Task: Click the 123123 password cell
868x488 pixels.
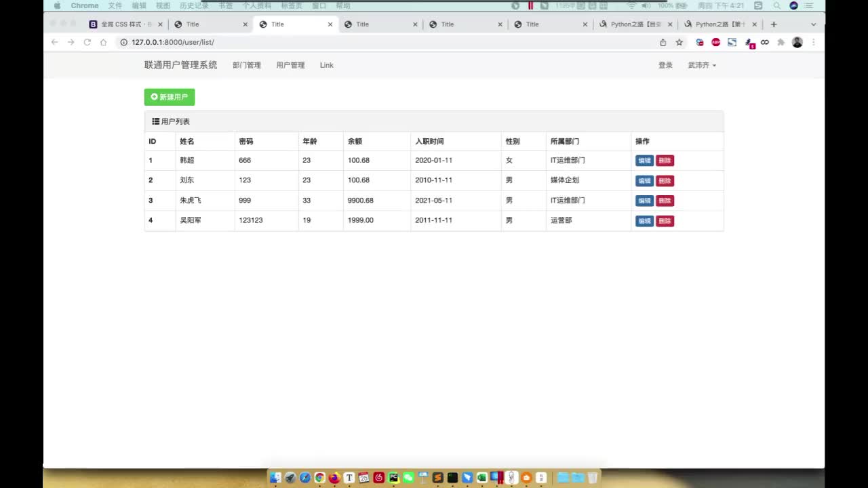Action: (x=267, y=220)
